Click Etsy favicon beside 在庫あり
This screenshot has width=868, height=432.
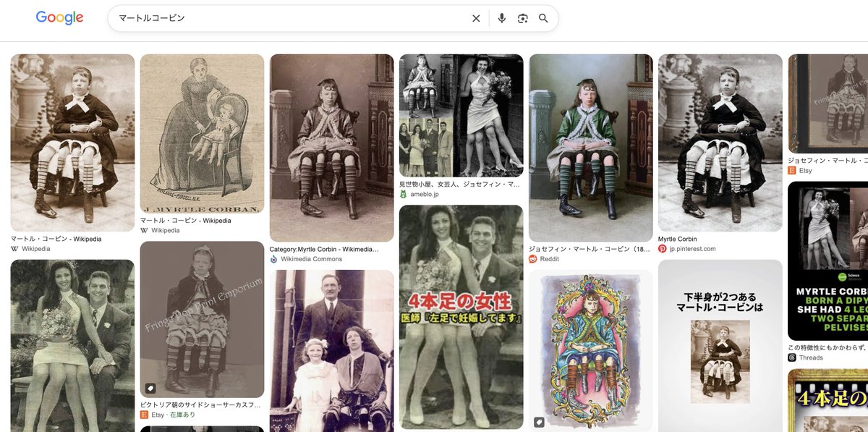coord(145,415)
